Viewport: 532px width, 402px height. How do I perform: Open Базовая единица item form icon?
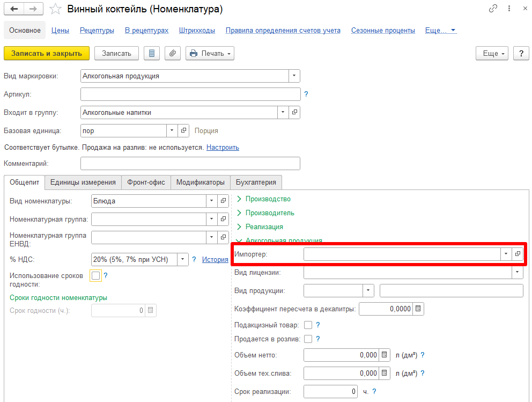(183, 131)
